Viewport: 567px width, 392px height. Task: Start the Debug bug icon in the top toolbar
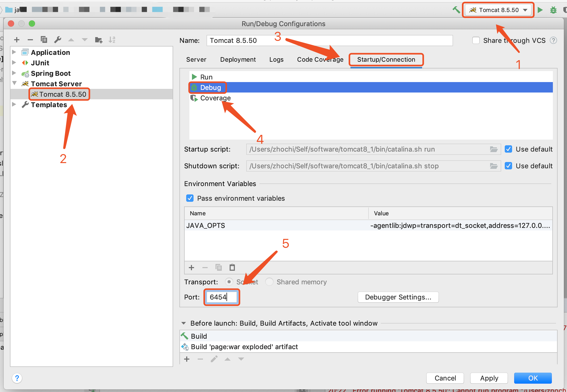[553, 10]
